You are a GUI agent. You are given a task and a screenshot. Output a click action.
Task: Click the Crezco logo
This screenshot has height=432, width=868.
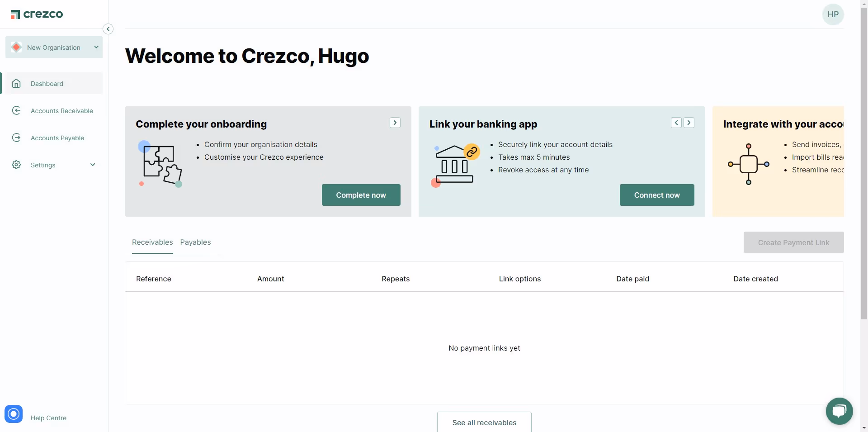coord(37,14)
